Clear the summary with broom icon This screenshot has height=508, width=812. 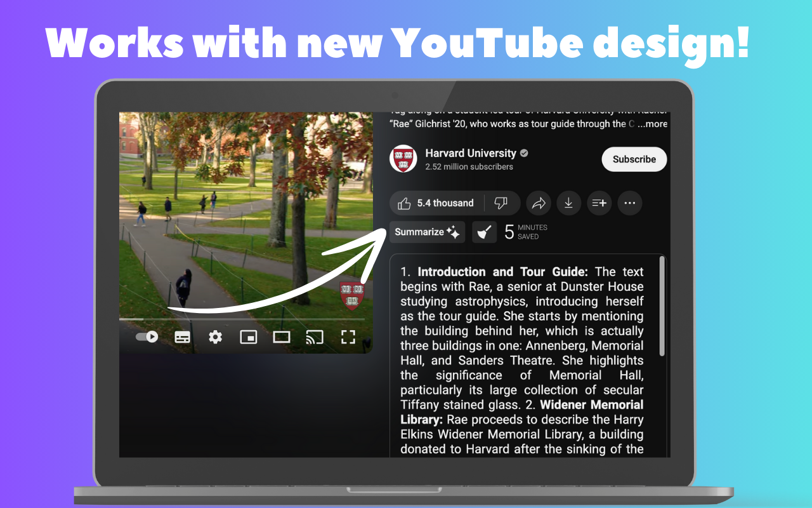click(x=485, y=232)
